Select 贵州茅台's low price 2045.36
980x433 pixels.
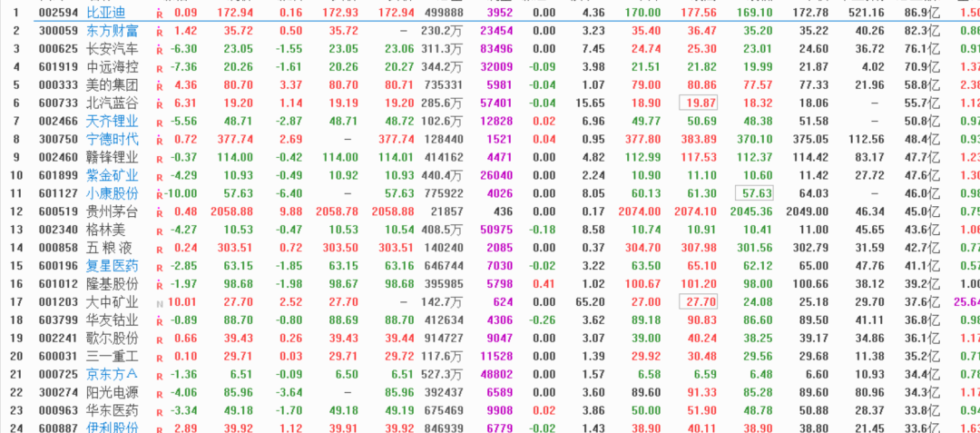[x=751, y=212]
